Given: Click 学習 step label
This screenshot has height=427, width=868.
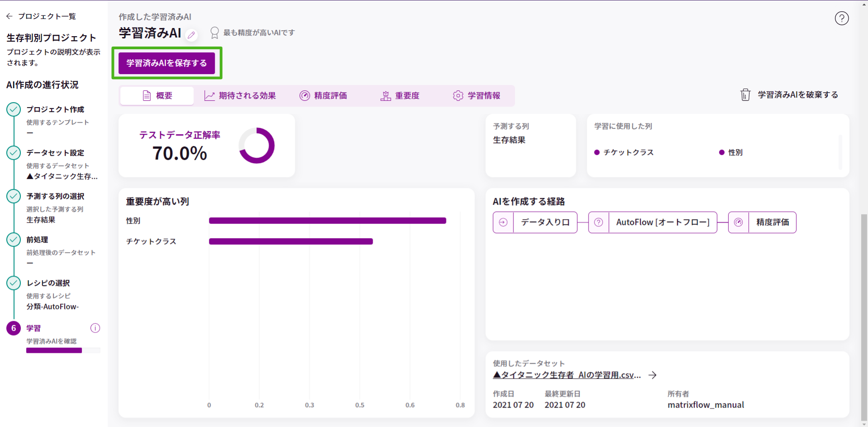Looking at the screenshot, I should pyautogui.click(x=33, y=328).
